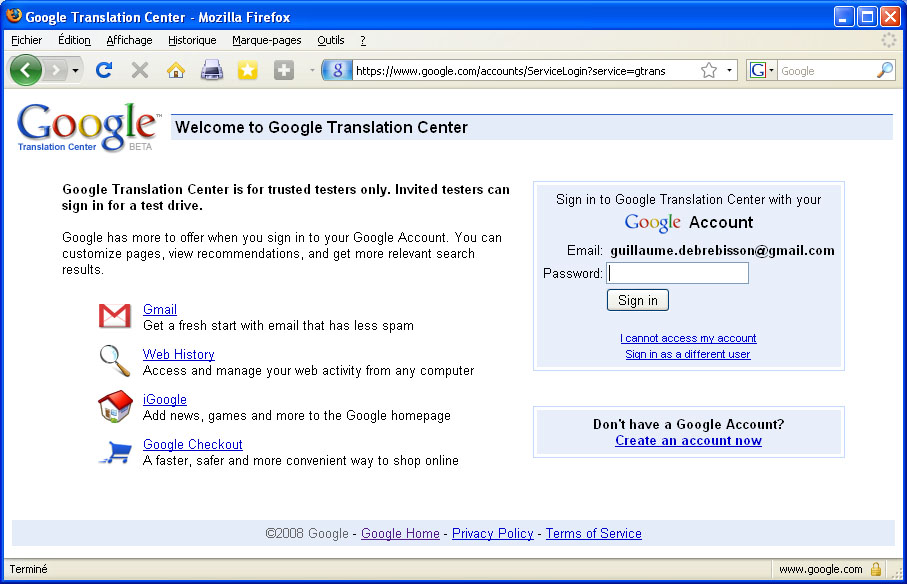907x584 pixels.
Task: Click the red Gmail envelope icon
Action: click(115, 316)
